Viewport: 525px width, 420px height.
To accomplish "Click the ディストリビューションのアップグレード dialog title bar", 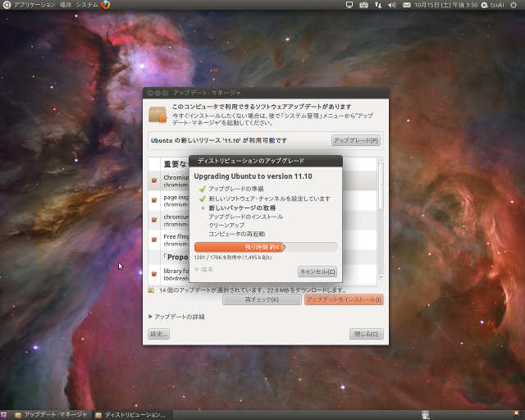I will pyautogui.click(x=266, y=161).
